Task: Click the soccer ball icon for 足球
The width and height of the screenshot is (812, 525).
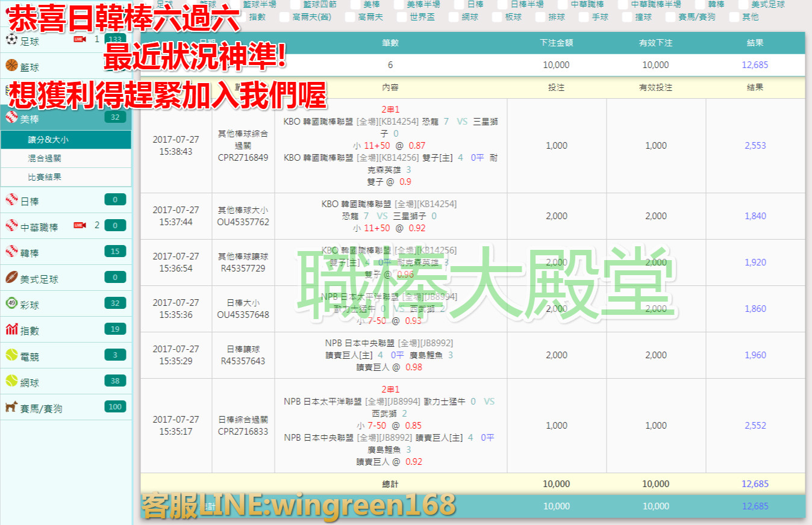Action: click(x=11, y=40)
